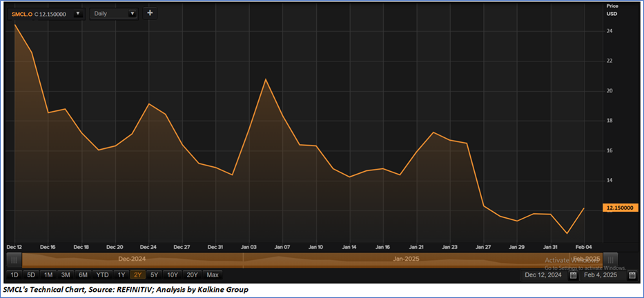This screenshot has width=644, height=298.
Task: Open the end date calendar picker icon
Action: [x=632, y=275]
